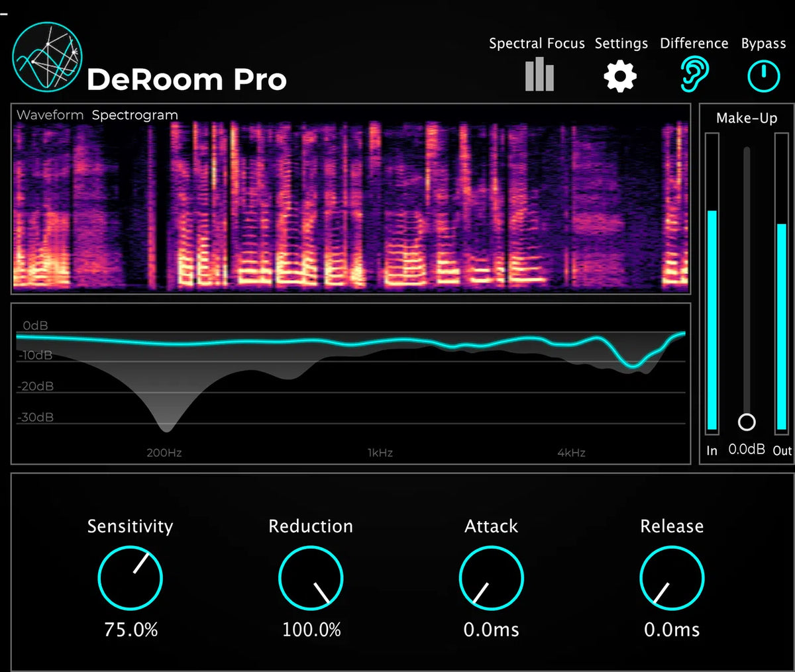Click the Make-Up gain label
Viewport: 795px width, 672px height.
(747, 118)
